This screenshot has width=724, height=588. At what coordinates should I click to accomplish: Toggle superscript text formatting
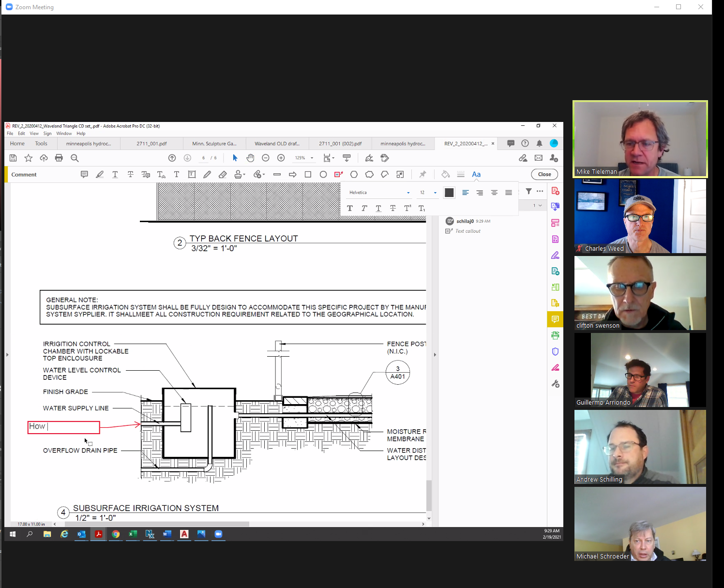[x=407, y=208]
